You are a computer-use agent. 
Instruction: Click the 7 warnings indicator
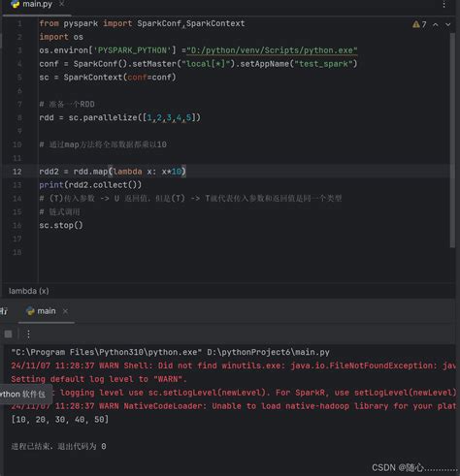[419, 24]
